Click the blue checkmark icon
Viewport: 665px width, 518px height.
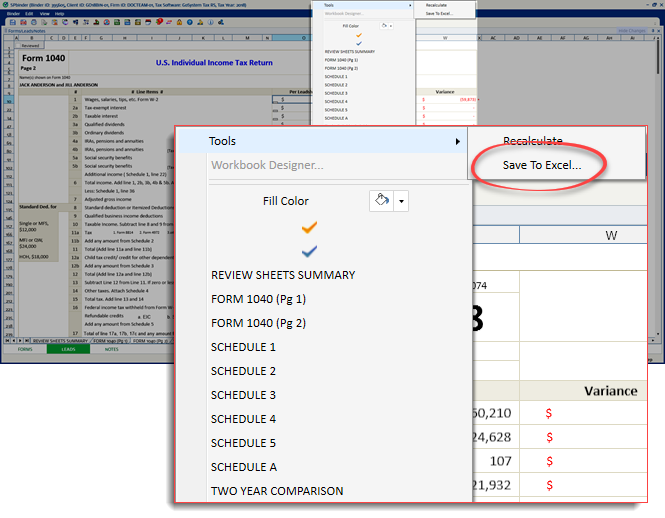309,250
